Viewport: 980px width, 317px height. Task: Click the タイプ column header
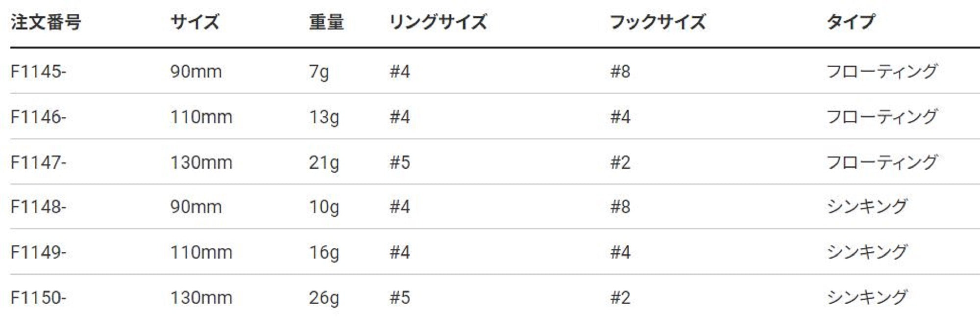point(850,22)
